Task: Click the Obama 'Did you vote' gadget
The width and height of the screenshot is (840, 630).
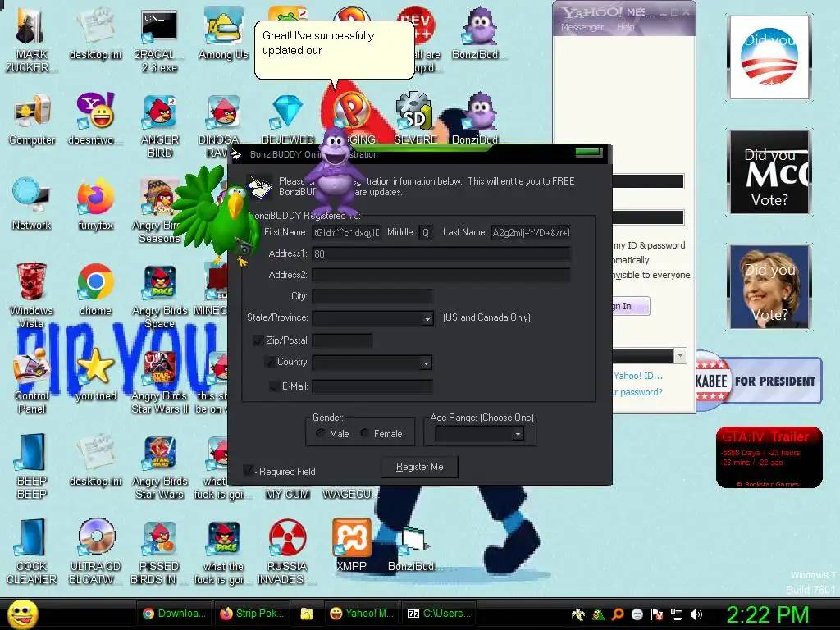Action: (769, 57)
